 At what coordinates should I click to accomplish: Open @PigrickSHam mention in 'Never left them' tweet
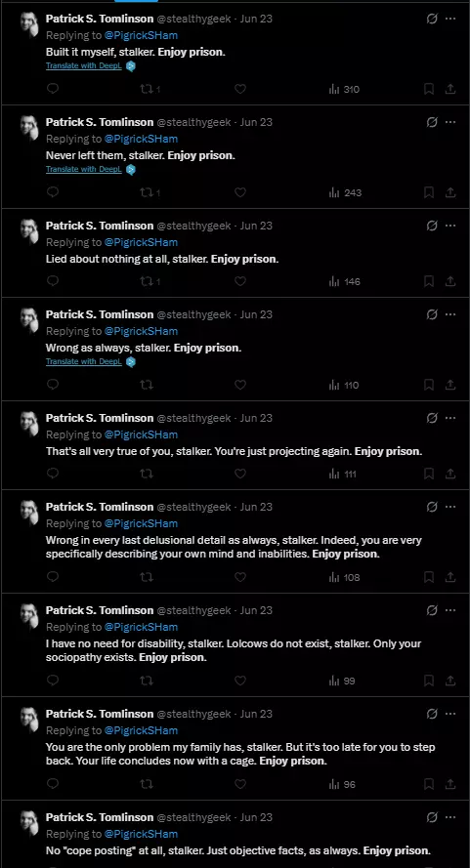(141, 139)
